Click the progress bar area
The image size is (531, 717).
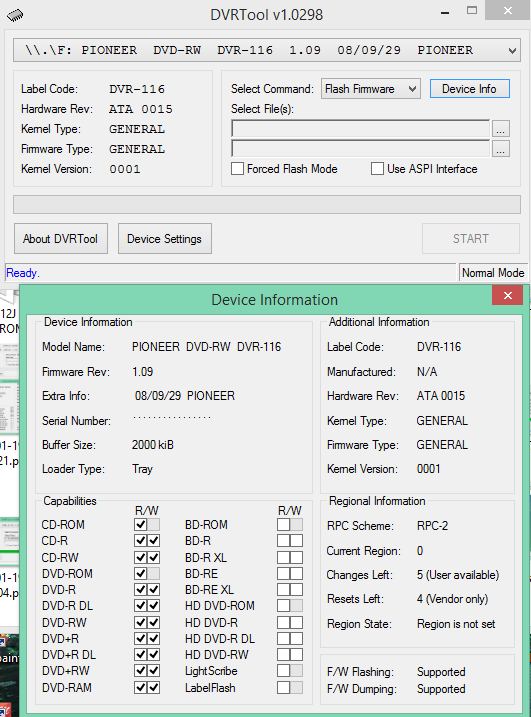[267, 204]
